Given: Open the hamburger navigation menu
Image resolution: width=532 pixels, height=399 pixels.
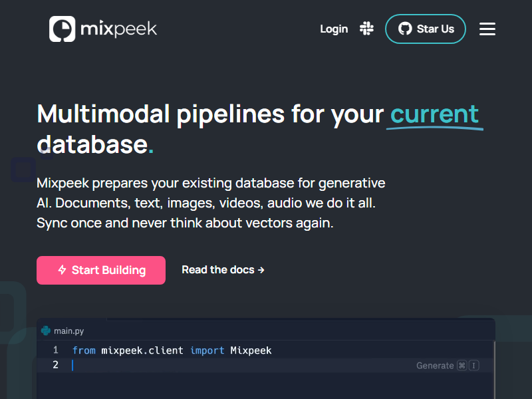Looking at the screenshot, I should [x=487, y=29].
